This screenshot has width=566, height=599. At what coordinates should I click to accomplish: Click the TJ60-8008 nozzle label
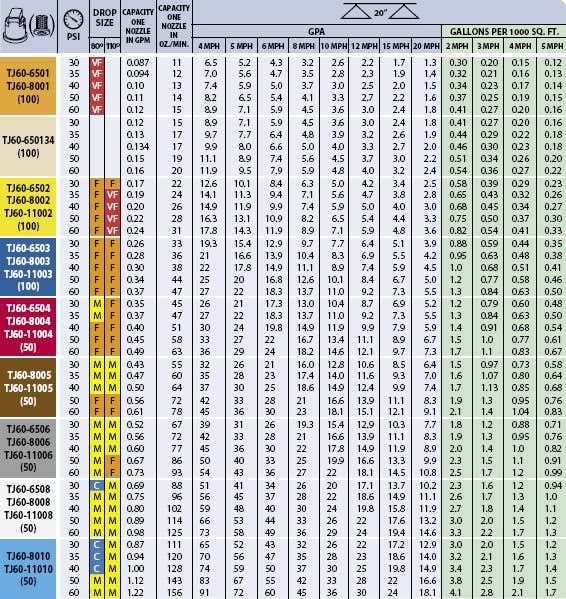click(28, 502)
